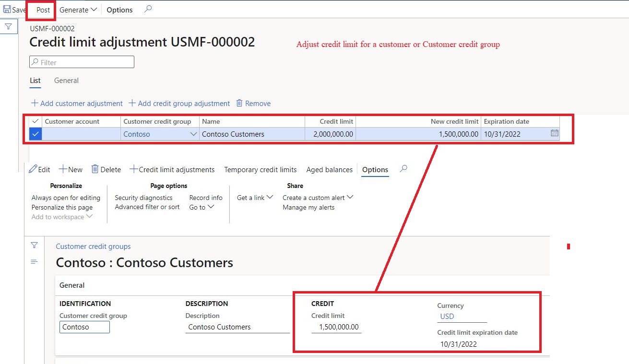Open the Customer credit groups link
629x364 pixels.
tap(93, 246)
